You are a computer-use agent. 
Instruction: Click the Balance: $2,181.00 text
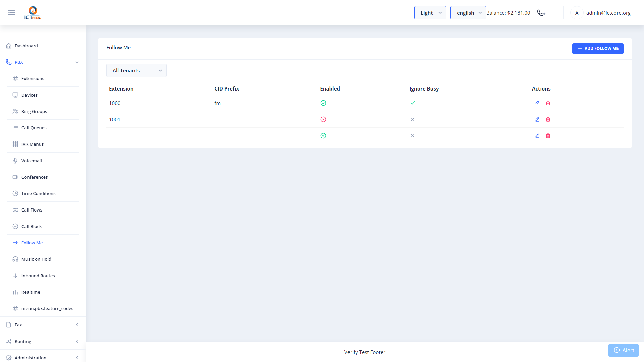508,13
